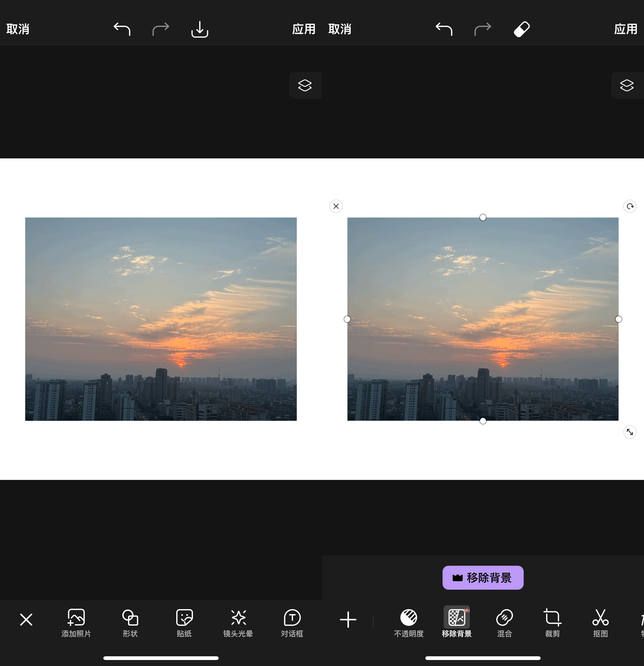Tap the download/save icon in the left toolbar

[200, 29]
